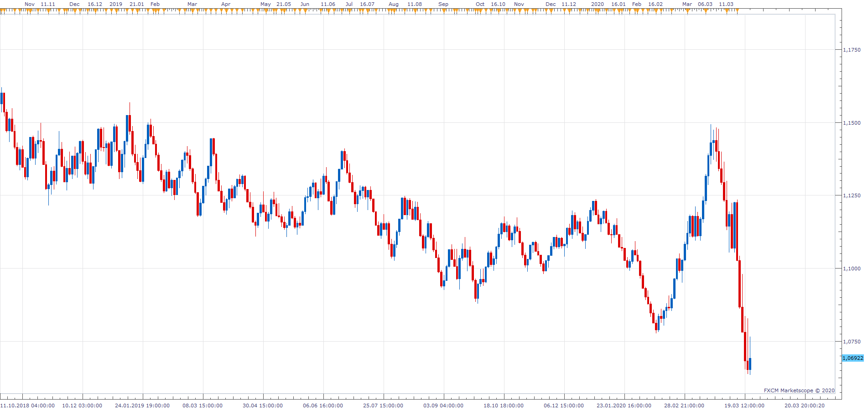
Task: Select the 24.01.2019 19:00:00 time label
Action: pos(142,406)
